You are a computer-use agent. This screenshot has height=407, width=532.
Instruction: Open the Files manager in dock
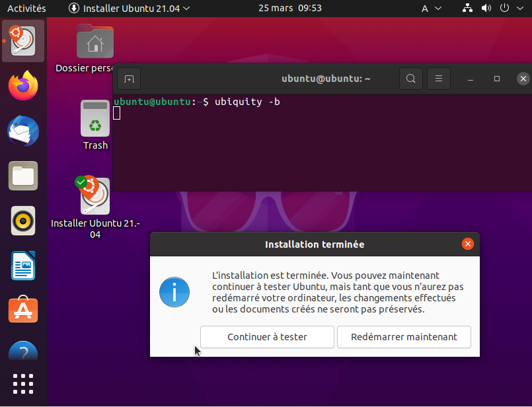[23, 176]
